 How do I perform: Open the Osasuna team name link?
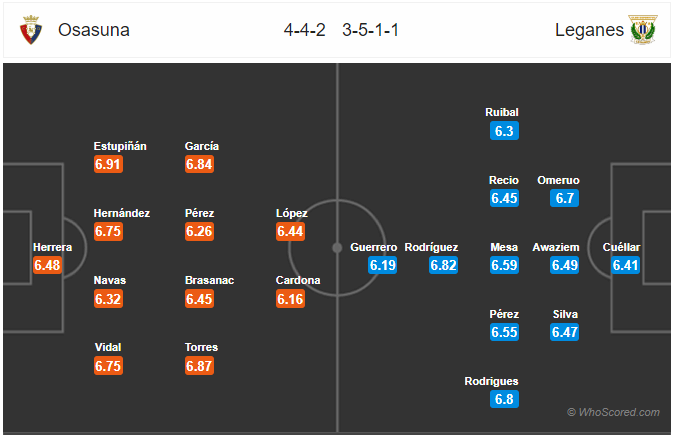pyautogui.click(x=94, y=30)
